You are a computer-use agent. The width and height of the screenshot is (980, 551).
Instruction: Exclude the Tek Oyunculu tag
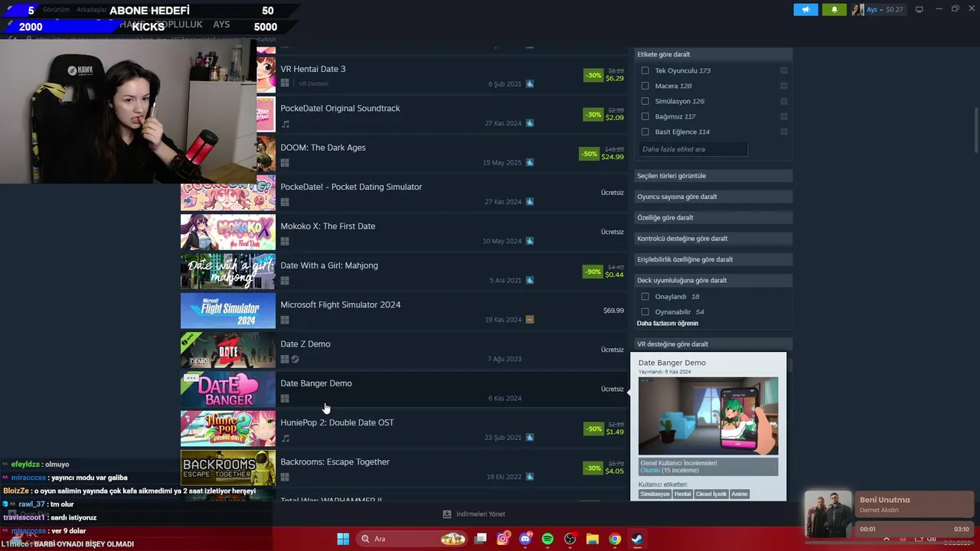pyautogui.click(x=784, y=70)
